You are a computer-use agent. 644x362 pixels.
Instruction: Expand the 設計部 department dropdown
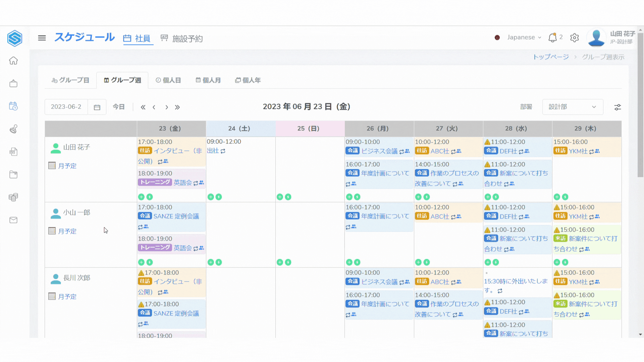573,107
